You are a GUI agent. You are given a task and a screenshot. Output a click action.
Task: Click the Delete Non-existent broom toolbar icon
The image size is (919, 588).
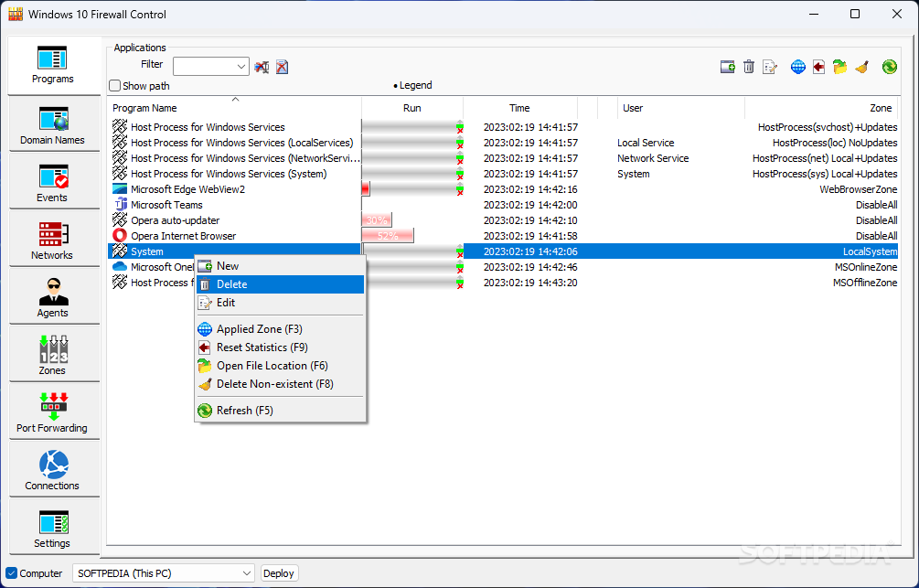[x=861, y=67]
